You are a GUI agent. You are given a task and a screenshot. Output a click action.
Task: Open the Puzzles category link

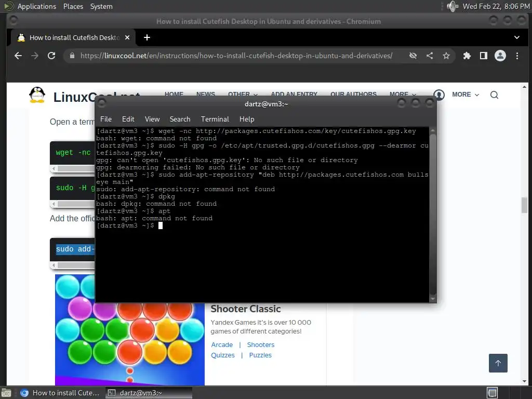(260, 355)
